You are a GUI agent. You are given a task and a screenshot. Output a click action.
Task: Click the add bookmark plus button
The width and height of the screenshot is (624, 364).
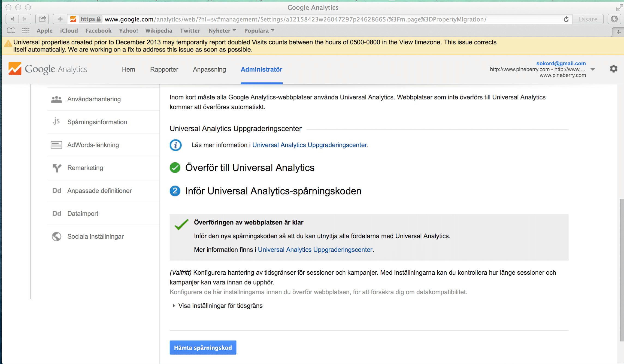coord(60,19)
